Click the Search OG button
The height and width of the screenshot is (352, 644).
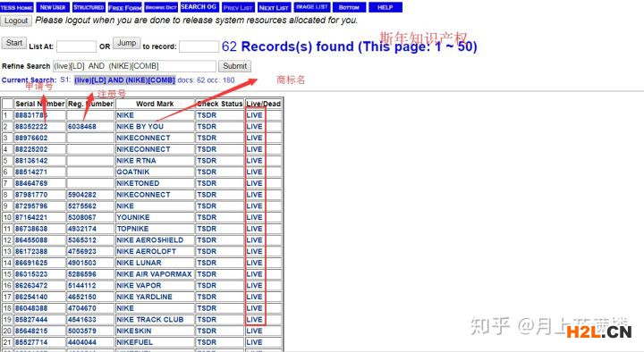(x=199, y=7)
